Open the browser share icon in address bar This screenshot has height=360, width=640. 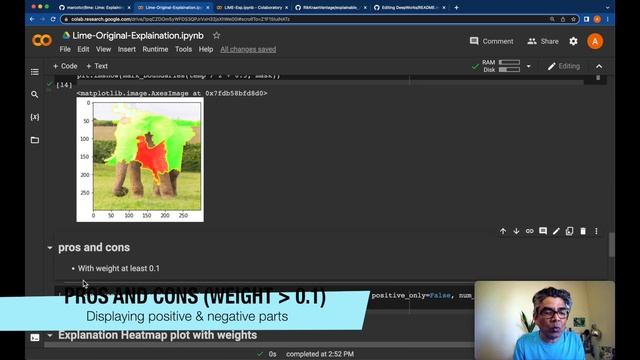click(x=563, y=19)
